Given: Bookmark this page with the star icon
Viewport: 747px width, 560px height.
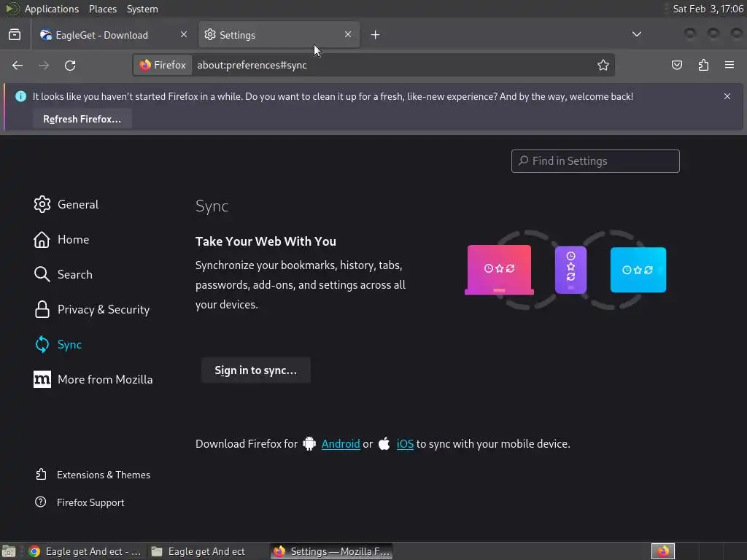Looking at the screenshot, I should tap(603, 65).
